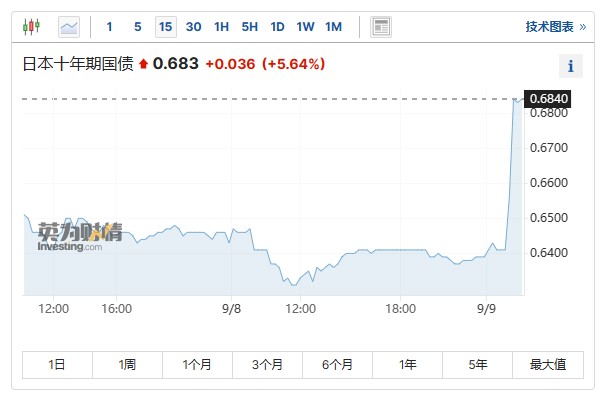
Task: Select the 1H interval
Action: point(221,27)
